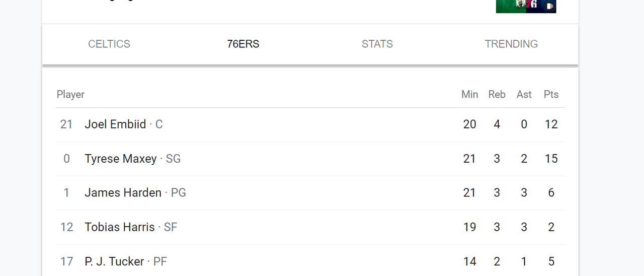The width and height of the screenshot is (644, 276).
Task: Show the Trending tab
Action: coord(511,44)
